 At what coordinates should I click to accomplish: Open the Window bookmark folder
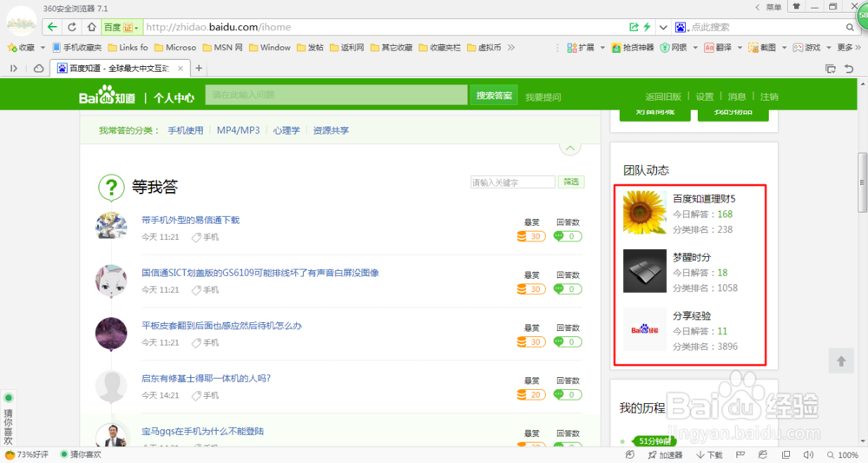(x=270, y=48)
